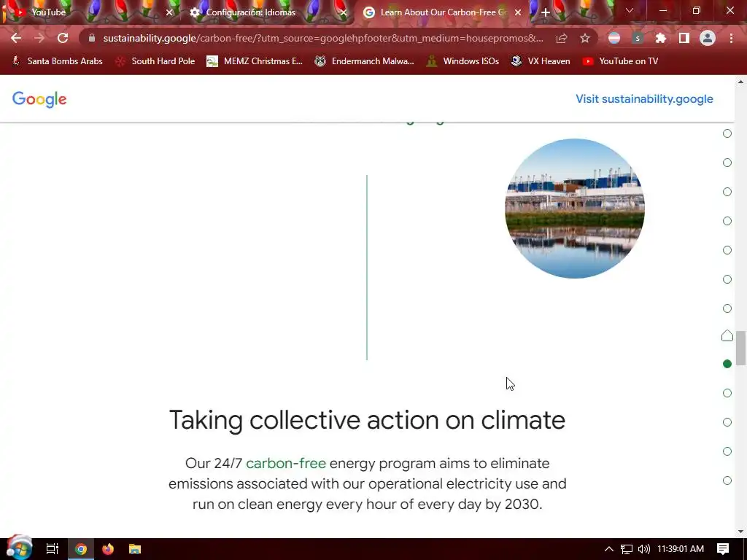Bookmark this page with the star
Viewport: 747px width, 560px height.
pos(585,38)
